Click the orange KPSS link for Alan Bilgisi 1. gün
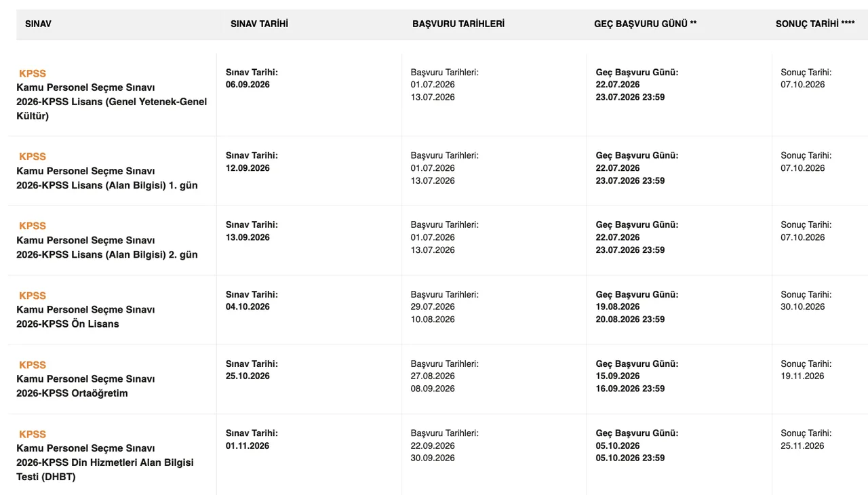 33,157
